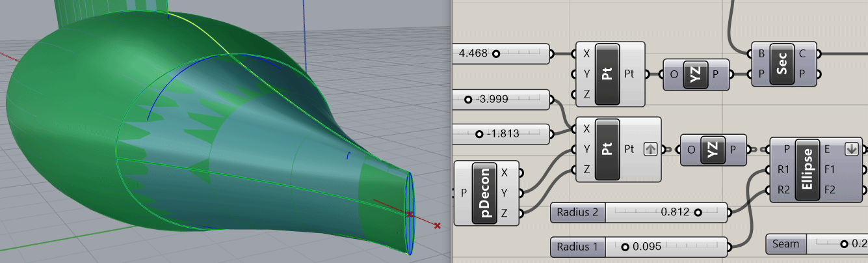The image size is (868, 263).
Task: Click the -1.813 number slider
Action: click(x=502, y=133)
